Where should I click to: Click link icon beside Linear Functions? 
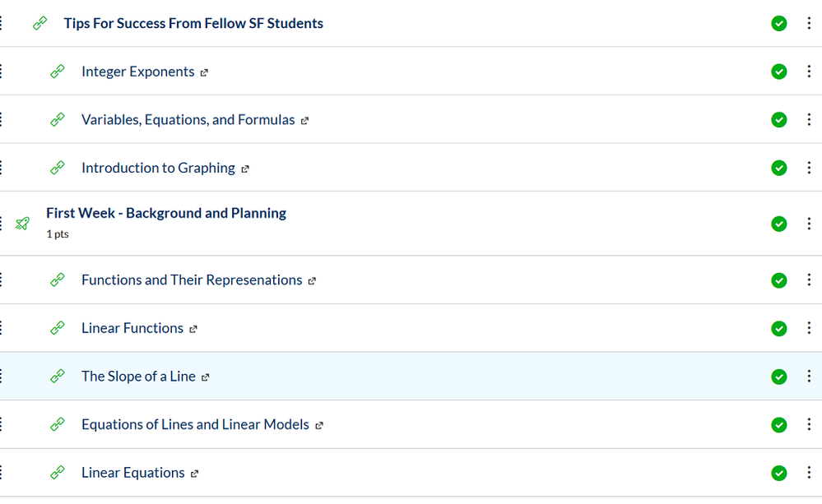pos(58,328)
